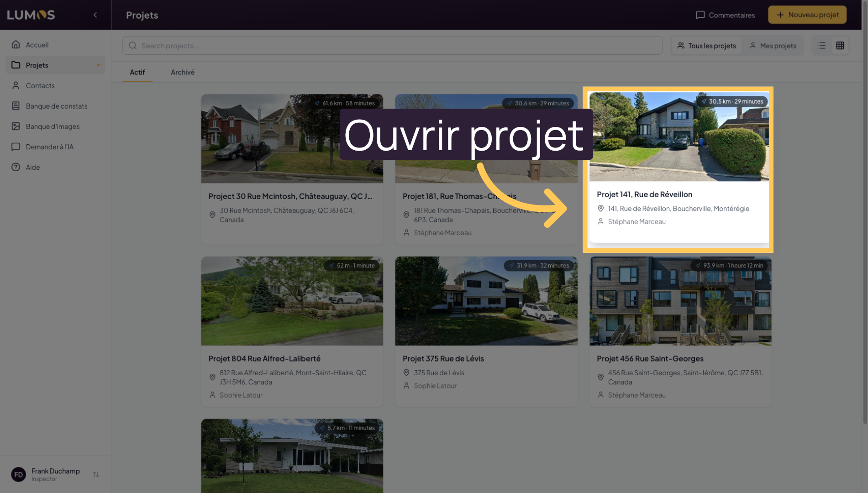The image size is (868, 493).
Task: Click location pin icon on Projet 141 card
Action: coord(600,209)
